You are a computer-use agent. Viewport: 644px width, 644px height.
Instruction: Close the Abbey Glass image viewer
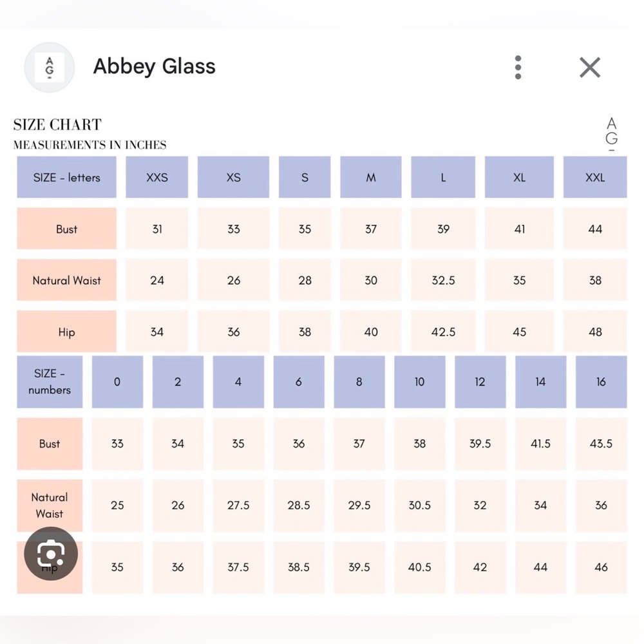[590, 68]
